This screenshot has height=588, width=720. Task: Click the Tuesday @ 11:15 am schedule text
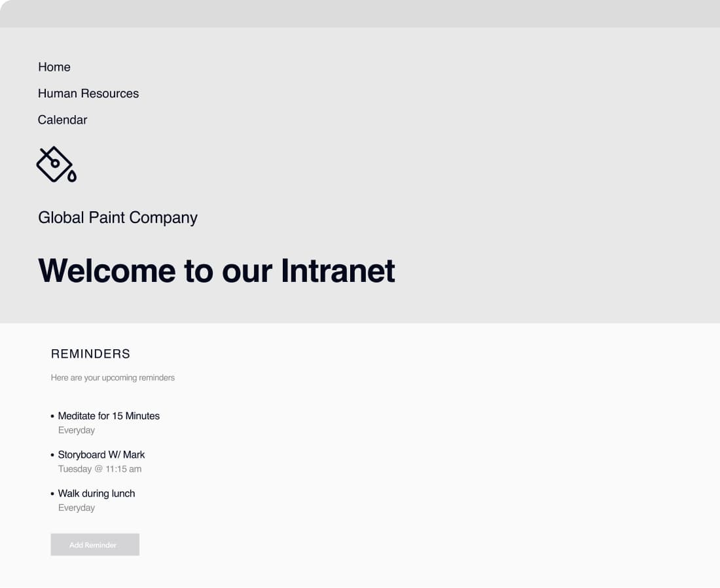(x=100, y=469)
